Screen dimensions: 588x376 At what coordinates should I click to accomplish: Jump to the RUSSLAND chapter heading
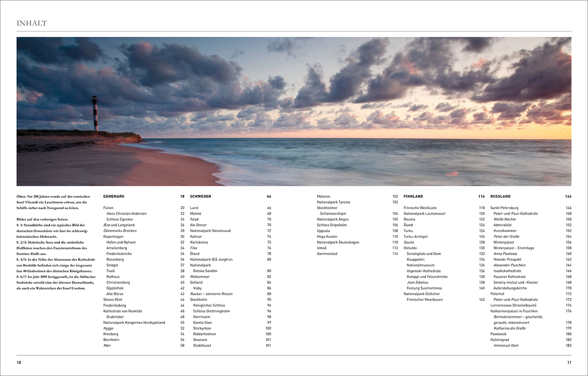500,196
